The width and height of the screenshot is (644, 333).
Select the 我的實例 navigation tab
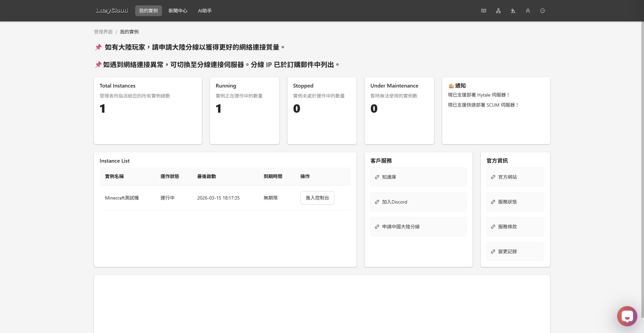[x=148, y=11]
